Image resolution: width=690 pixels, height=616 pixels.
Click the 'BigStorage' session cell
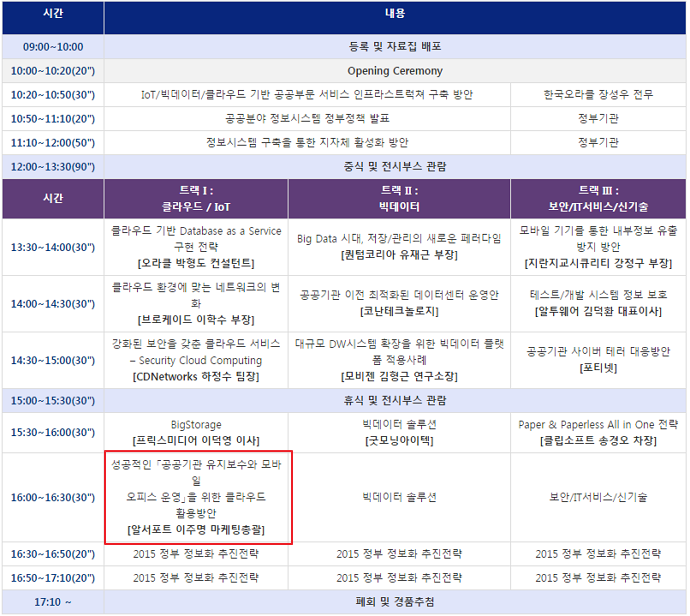click(x=196, y=432)
